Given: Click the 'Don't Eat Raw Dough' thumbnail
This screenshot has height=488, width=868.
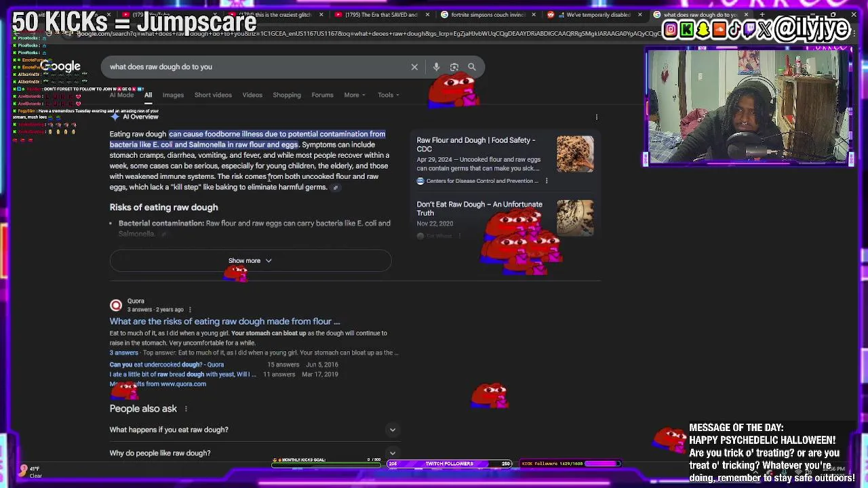Looking at the screenshot, I should [575, 218].
